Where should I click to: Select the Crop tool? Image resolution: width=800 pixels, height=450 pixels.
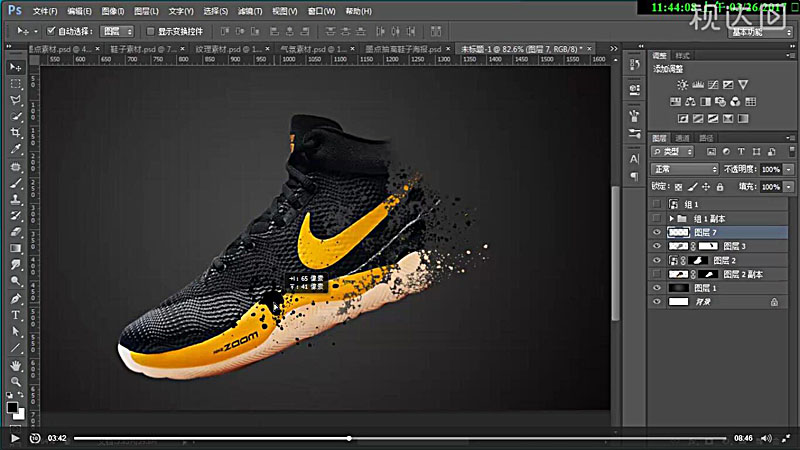[16, 133]
